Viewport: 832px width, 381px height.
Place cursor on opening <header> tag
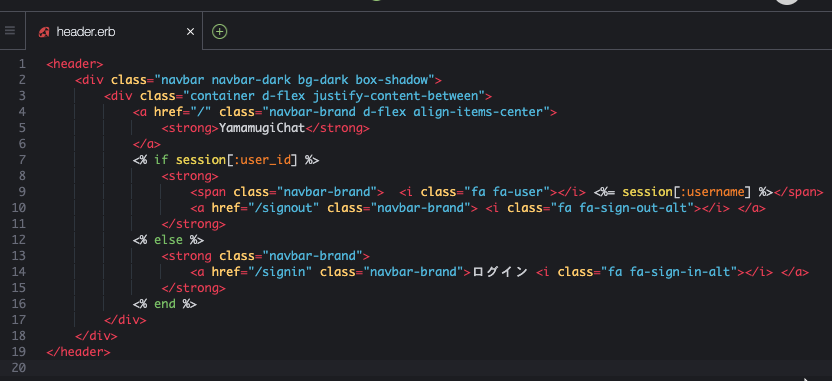coord(75,64)
